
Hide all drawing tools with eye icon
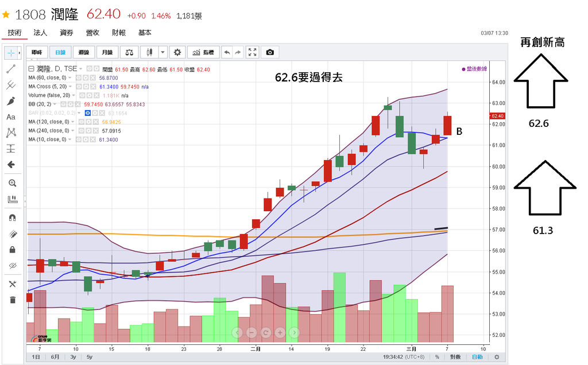click(x=13, y=266)
